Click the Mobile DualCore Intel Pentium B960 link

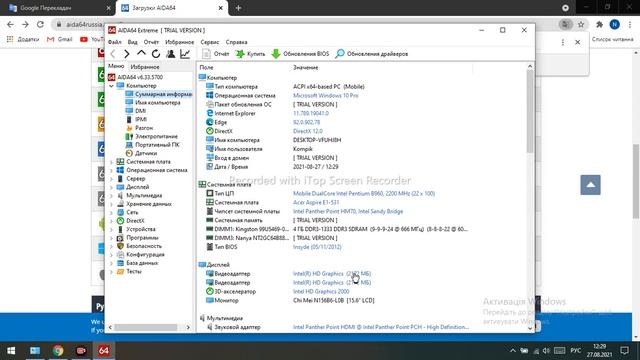point(364,193)
